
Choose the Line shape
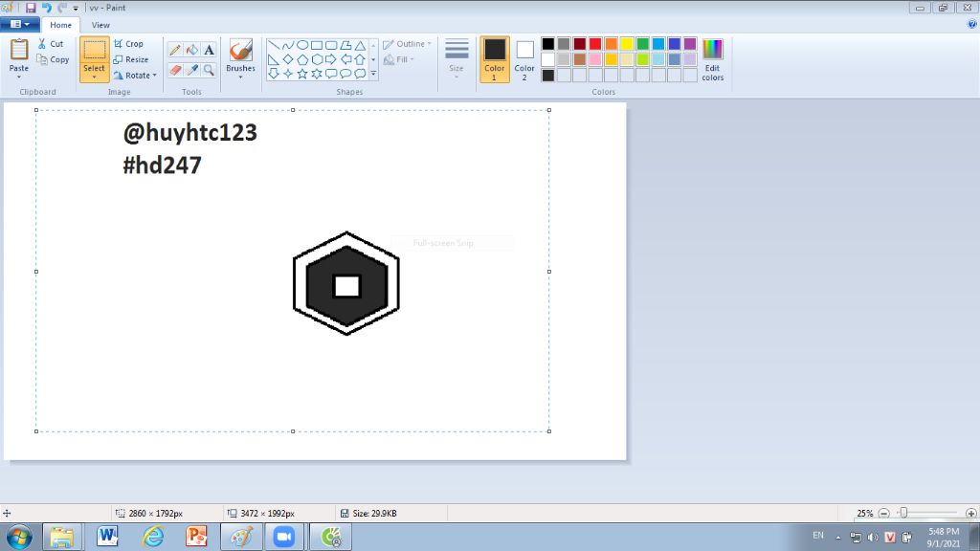tap(274, 45)
